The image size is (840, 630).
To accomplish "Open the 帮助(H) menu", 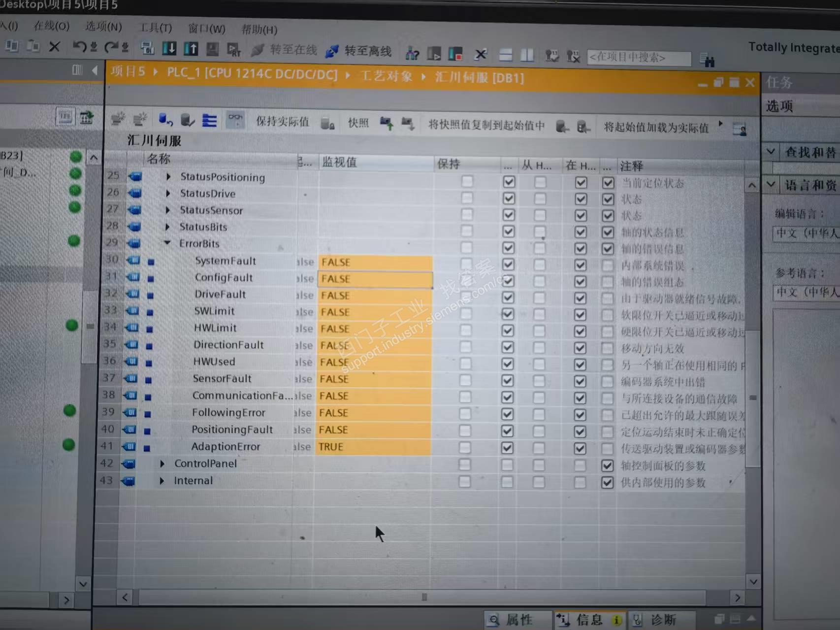I will coord(259,30).
